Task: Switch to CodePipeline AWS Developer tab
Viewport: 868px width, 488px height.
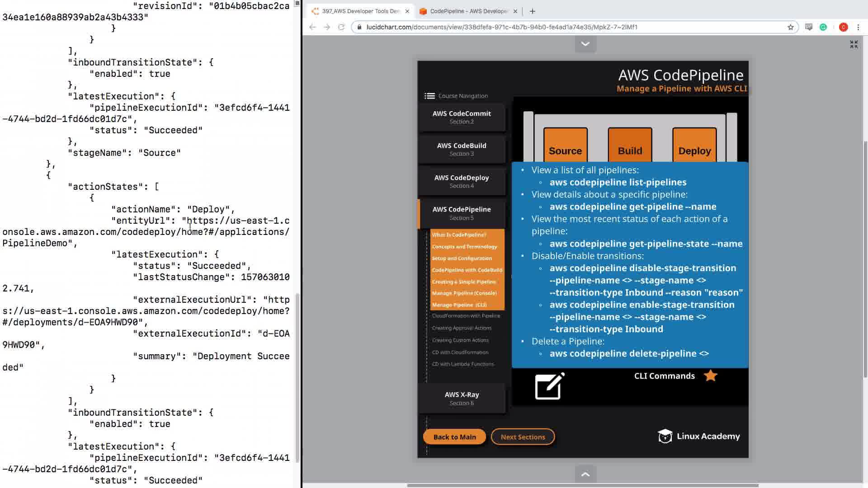Action: click(468, 11)
